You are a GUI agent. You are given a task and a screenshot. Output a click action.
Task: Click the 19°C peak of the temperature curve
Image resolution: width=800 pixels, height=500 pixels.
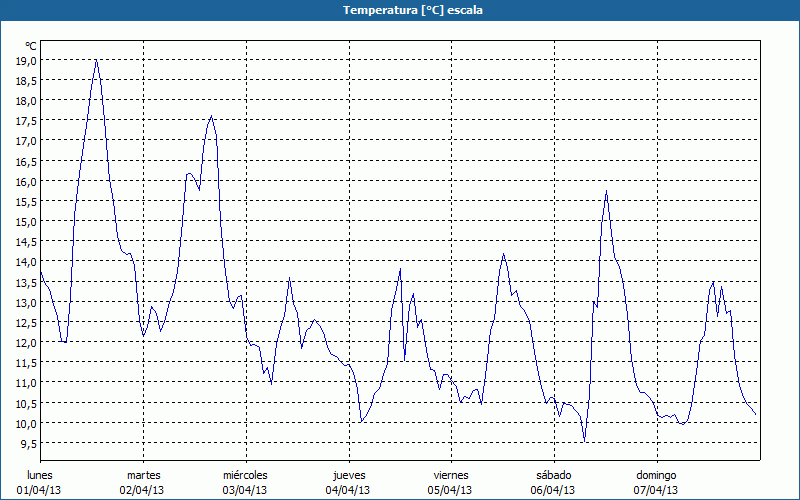coord(96,60)
